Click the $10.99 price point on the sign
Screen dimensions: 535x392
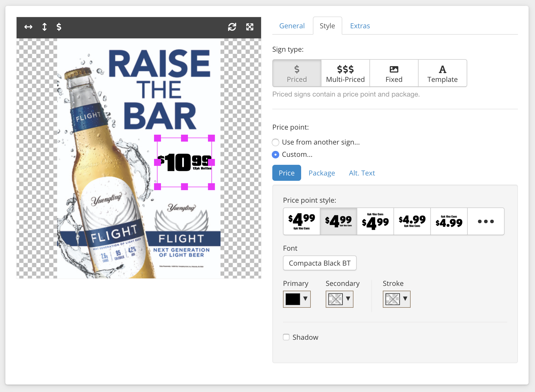(184, 162)
